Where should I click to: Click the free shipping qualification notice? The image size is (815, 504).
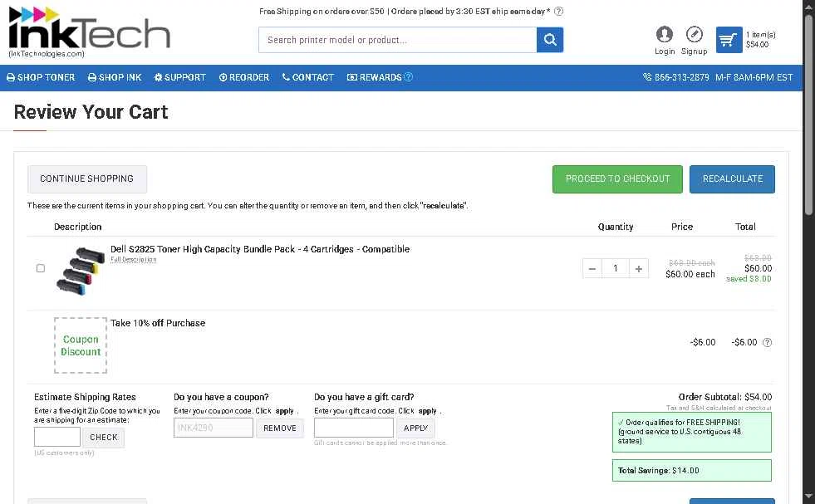tap(692, 433)
